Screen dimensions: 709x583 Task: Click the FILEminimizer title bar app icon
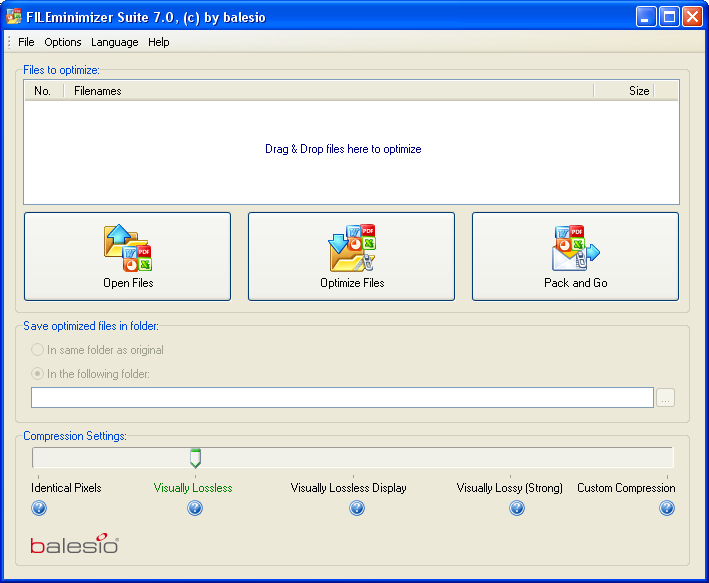pyautogui.click(x=14, y=17)
